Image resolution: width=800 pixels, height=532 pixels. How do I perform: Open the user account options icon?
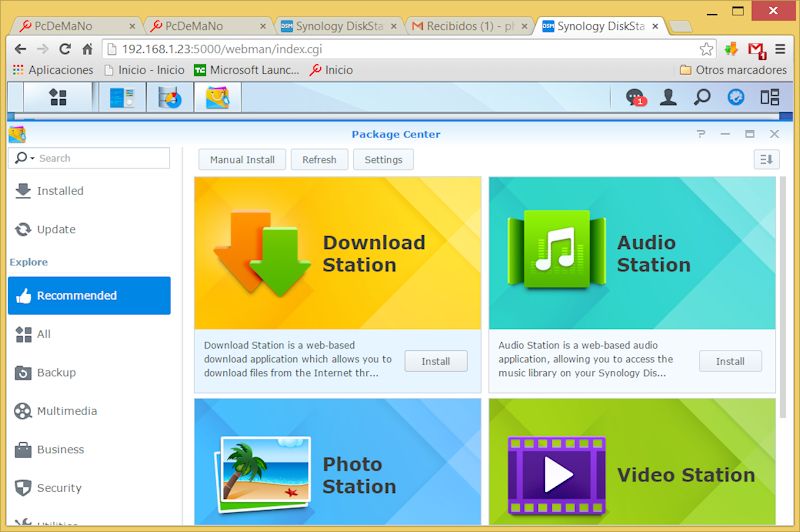(668, 97)
